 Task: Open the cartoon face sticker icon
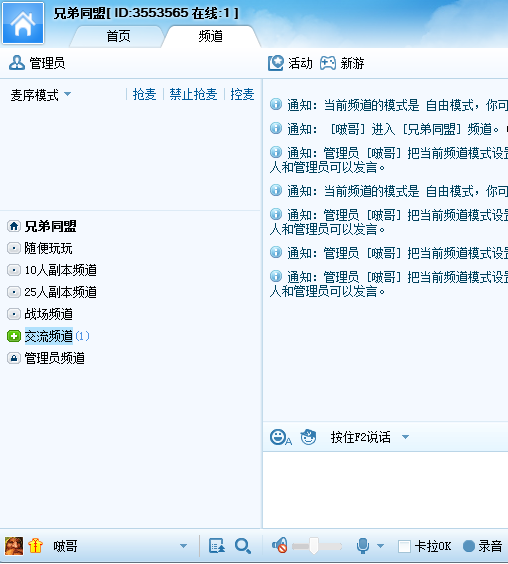tap(308, 437)
